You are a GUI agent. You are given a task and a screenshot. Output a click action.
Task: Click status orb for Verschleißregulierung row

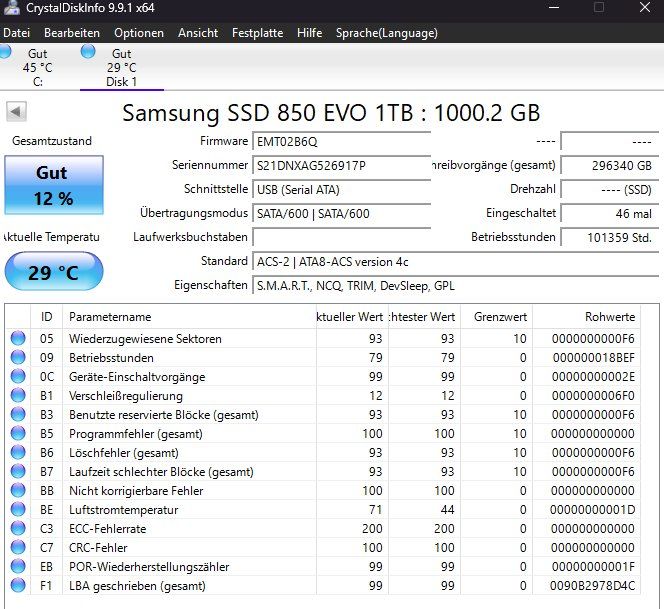tap(18, 396)
